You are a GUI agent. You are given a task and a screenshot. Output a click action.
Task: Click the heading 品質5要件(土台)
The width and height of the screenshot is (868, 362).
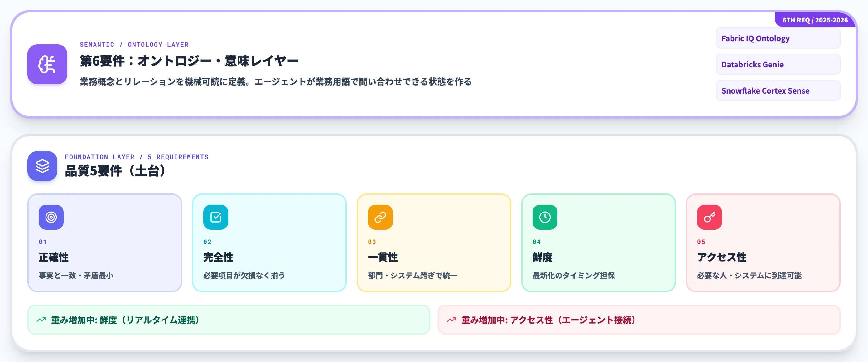tap(115, 171)
